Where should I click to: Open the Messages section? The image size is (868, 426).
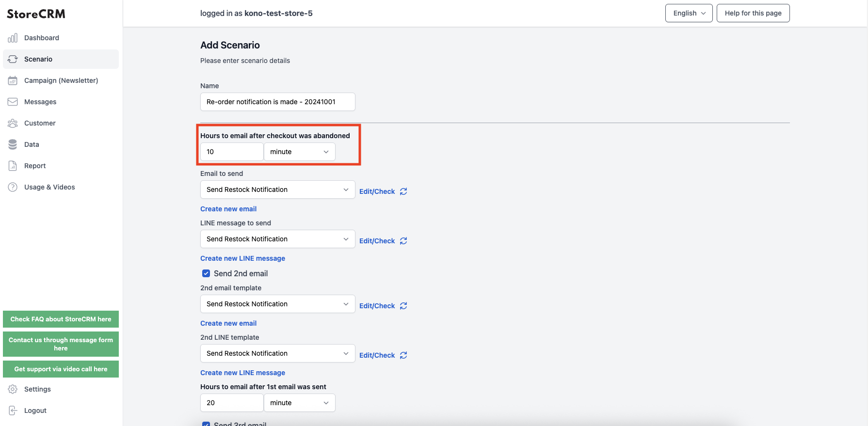pyautogui.click(x=61, y=102)
